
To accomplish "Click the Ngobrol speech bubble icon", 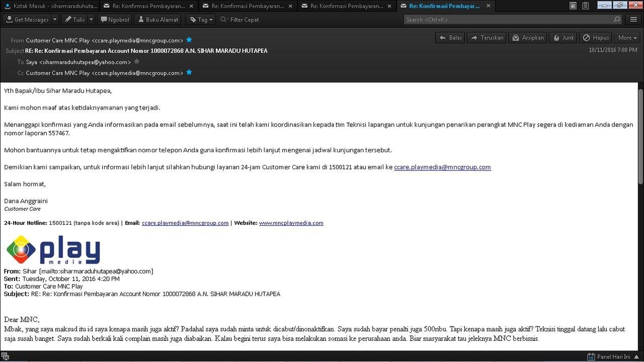I will 104,20.
